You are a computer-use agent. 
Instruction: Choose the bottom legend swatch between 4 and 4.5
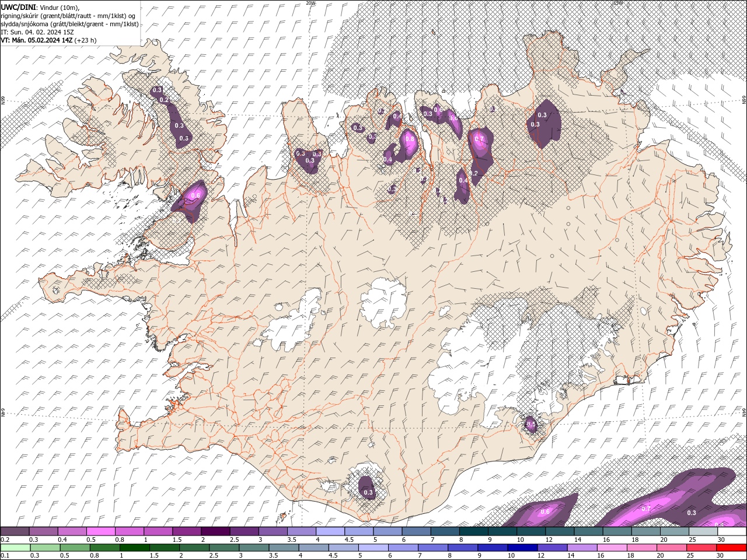pyautogui.click(x=313, y=548)
